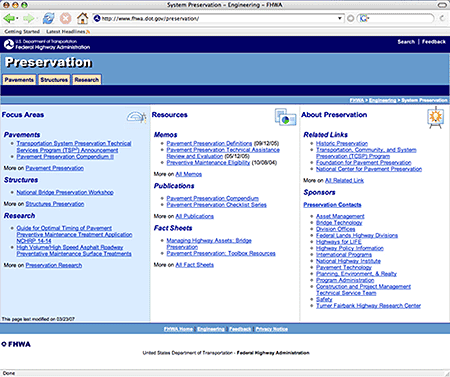Click the window zoom button in title bar
The height and width of the screenshot is (377, 450).
(x=24, y=5)
